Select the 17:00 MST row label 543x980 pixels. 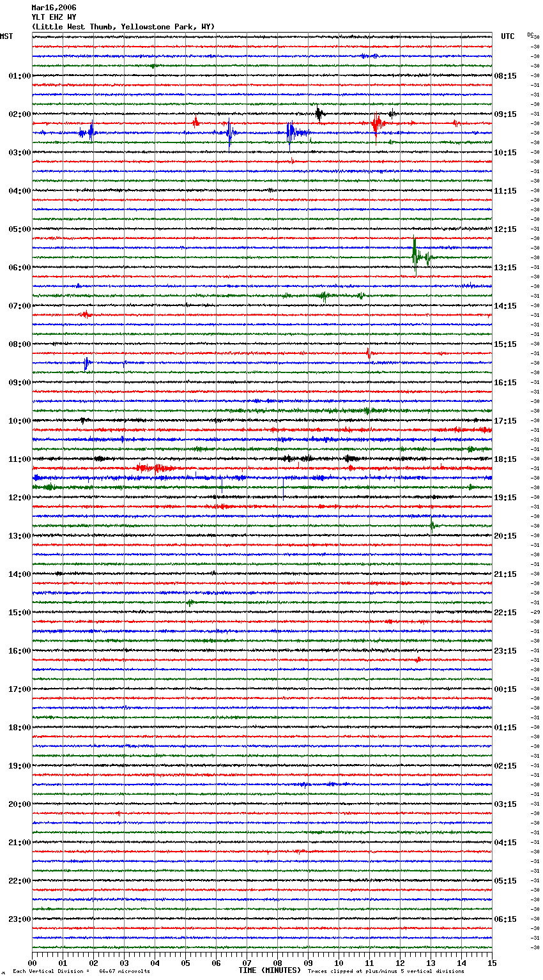pos(19,689)
